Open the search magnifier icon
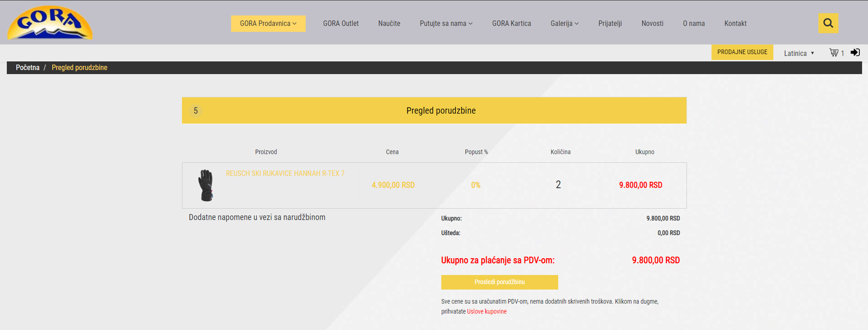The image size is (868, 330). [828, 23]
